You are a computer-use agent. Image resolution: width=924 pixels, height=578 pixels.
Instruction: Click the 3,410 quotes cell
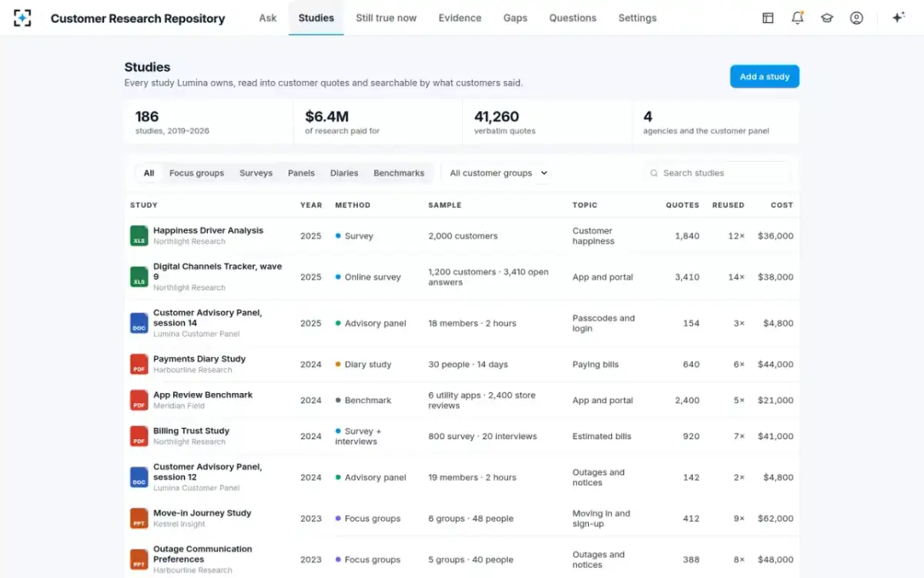687,277
